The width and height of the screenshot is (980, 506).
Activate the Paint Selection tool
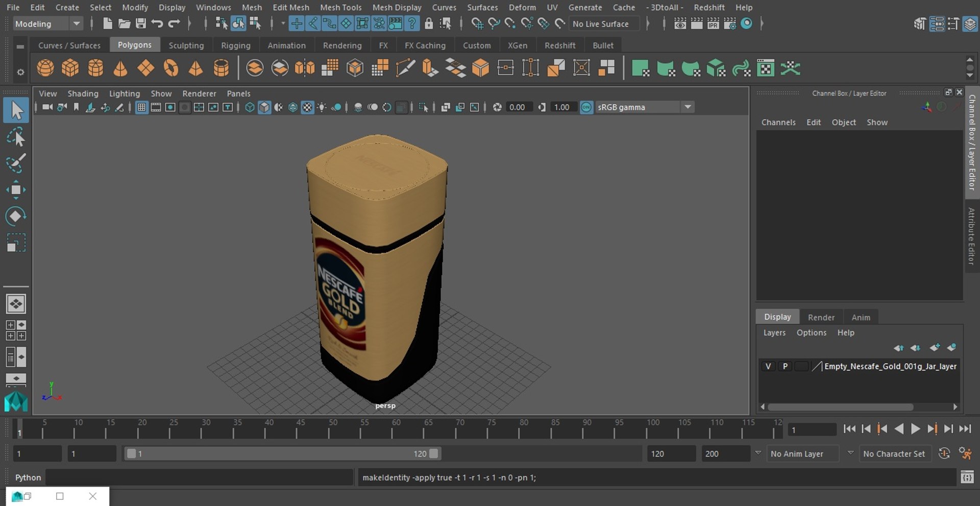click(16, 163)
